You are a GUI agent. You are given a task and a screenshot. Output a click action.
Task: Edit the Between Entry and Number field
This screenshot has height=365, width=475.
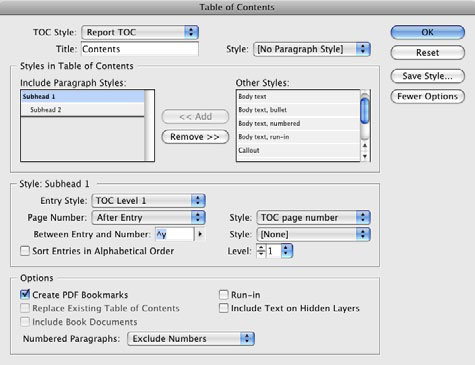[x=174, y=234]
